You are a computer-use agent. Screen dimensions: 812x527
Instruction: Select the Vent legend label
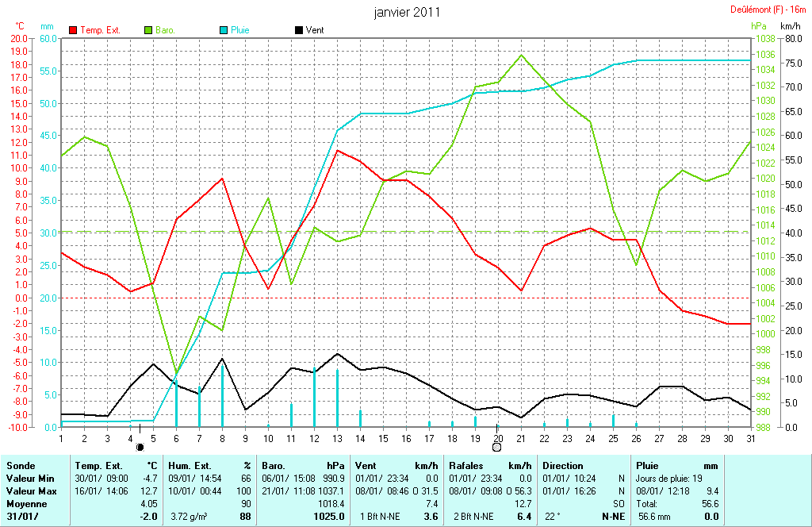point(315,30)
